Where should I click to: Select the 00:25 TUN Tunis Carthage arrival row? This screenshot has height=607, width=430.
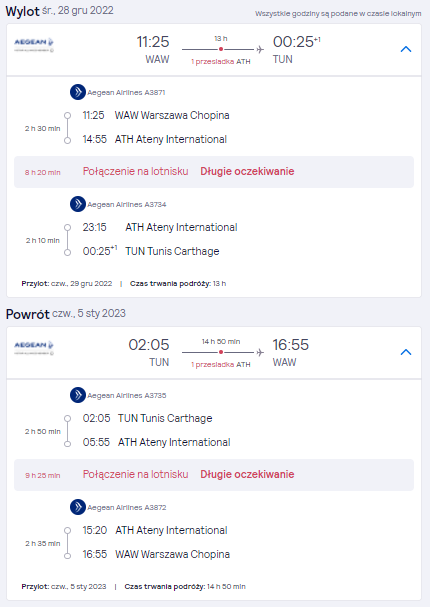pyautogui.click(x=151, y=251)
